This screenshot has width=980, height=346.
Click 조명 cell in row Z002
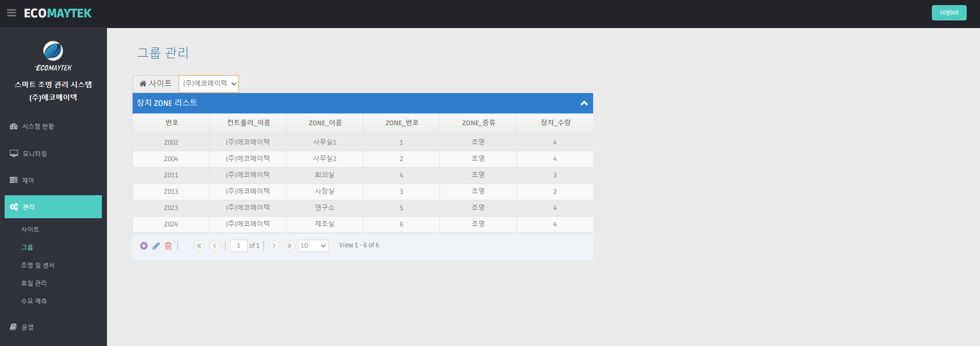coord(478,143)
